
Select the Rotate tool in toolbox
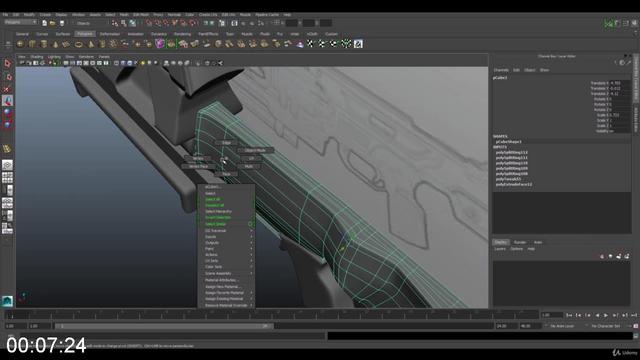(x=7, y=112)
